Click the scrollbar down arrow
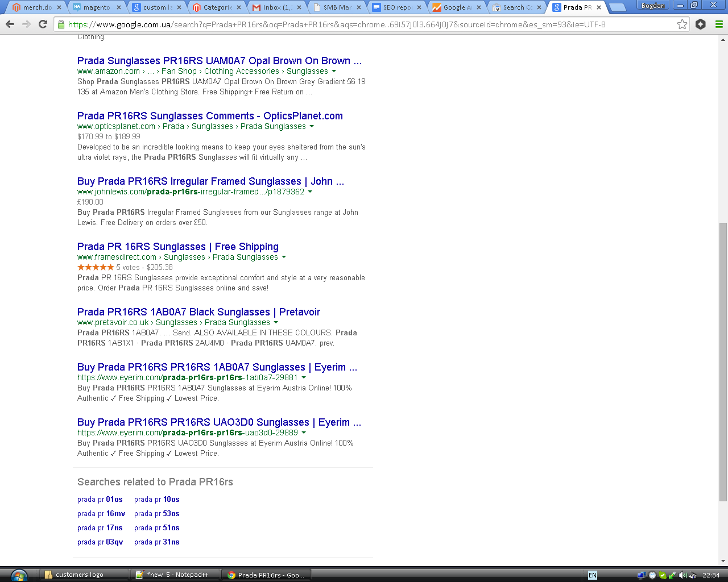 coord(723,561)
